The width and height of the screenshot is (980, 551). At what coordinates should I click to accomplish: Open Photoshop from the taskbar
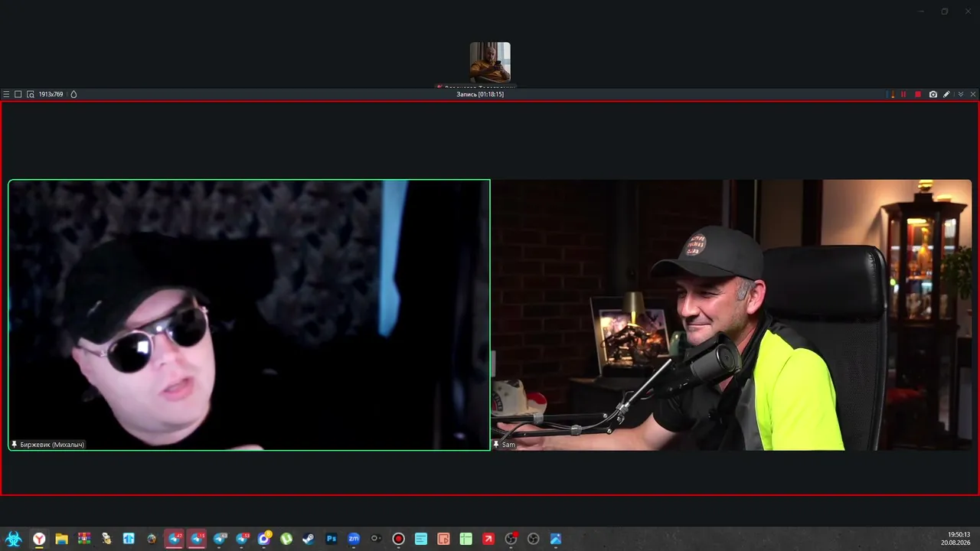332,539
